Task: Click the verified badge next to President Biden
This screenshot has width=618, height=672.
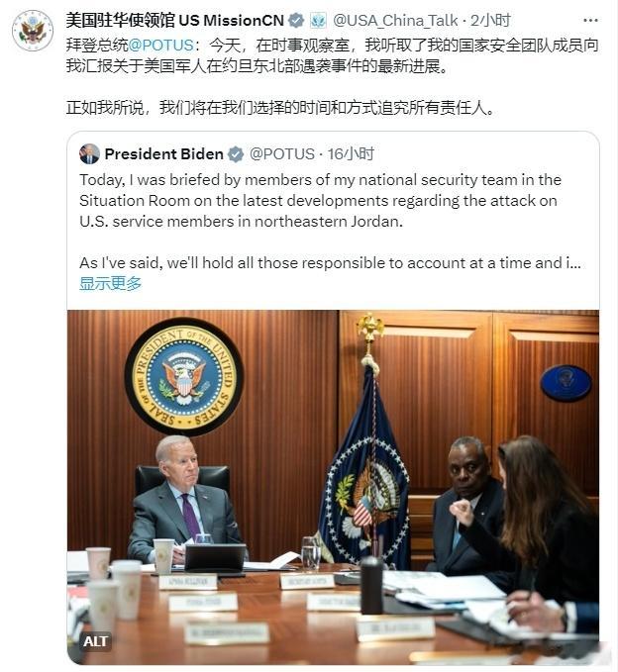Action: tap(236, 154)
